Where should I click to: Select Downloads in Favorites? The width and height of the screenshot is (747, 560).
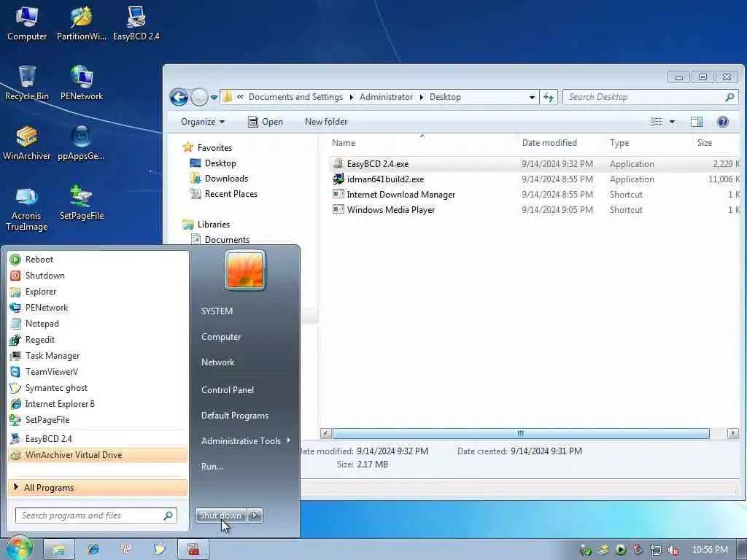tap(226, 179)
